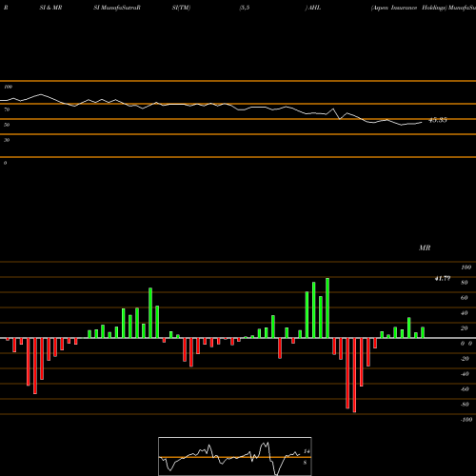The height and width of the screenshot is (476, 476).
Task: Click the "(5,5" parameter text in header
Action: click(245, 8)
